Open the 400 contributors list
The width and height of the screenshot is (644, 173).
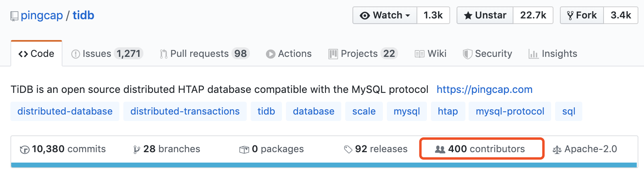(x=481, y=149)
